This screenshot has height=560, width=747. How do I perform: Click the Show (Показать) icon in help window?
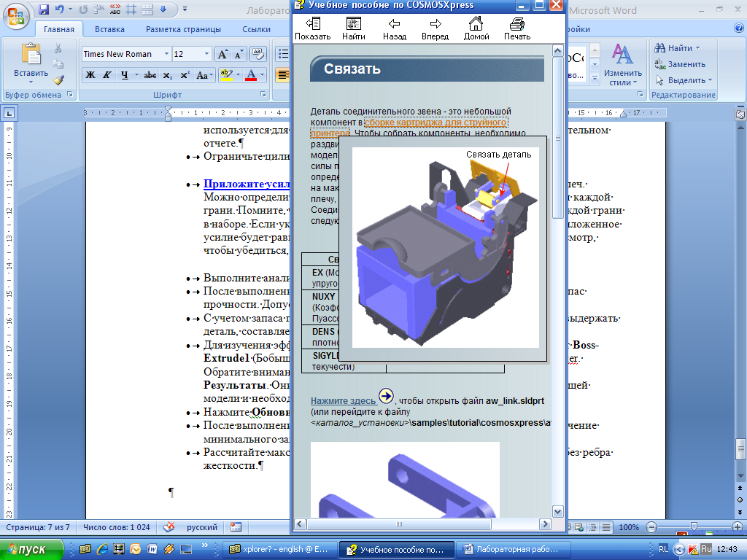click(x=312, y=28)
